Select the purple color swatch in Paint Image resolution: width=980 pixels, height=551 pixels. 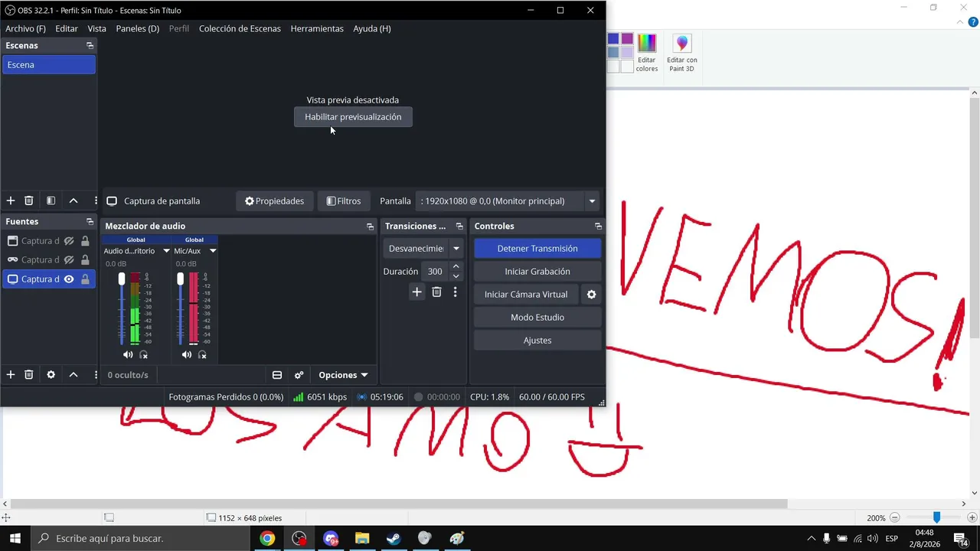tap(627, 39)
